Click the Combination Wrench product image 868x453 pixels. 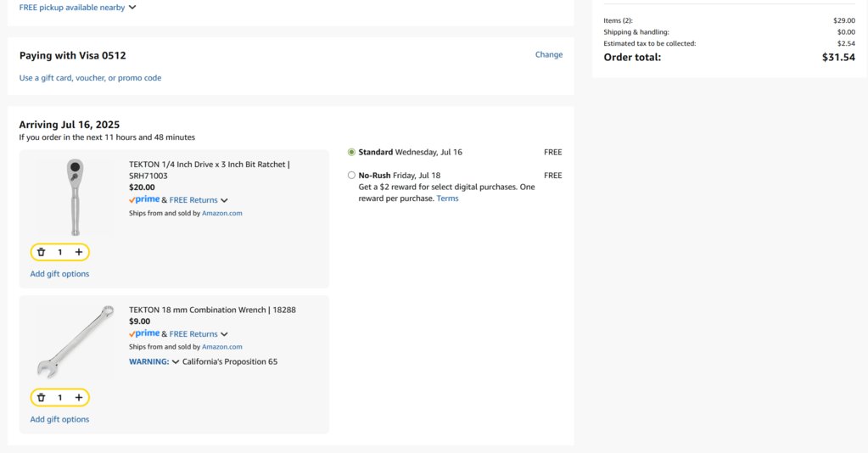click(x=76, y=342)
